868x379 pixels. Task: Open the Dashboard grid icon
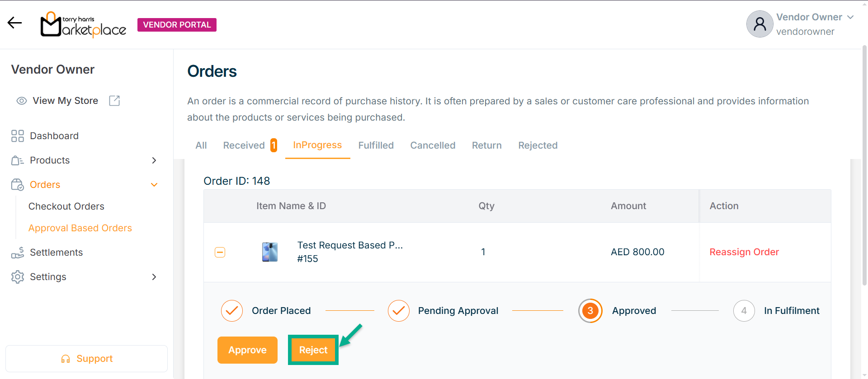18,136
